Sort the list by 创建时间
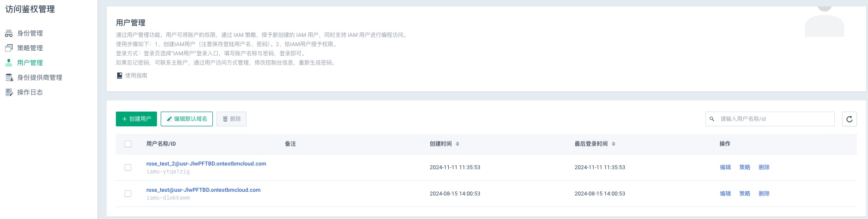This screenshot has height=219, width=868. [x=458, y=144]
